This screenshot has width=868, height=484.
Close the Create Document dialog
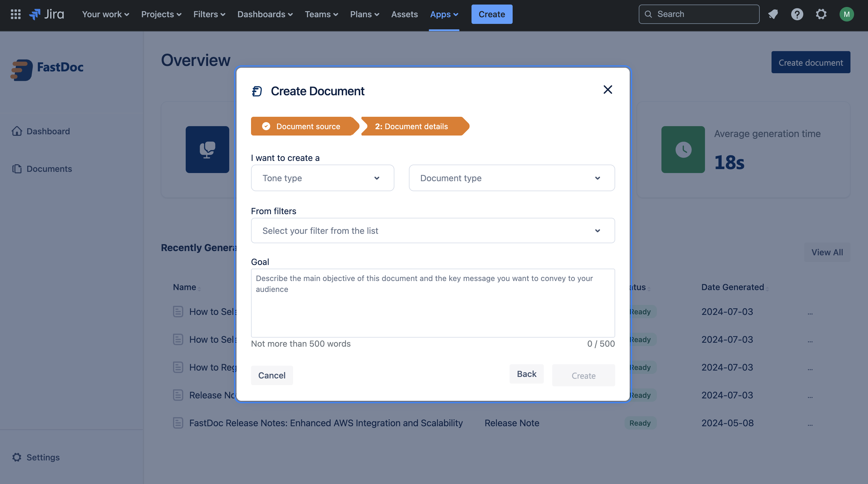[608, 89]
